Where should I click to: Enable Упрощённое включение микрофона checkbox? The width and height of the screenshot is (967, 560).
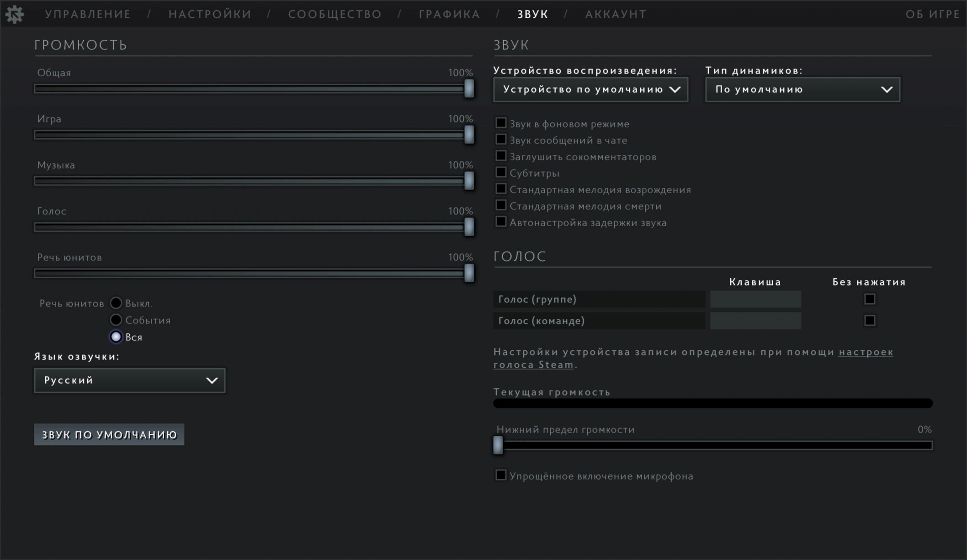501,475
